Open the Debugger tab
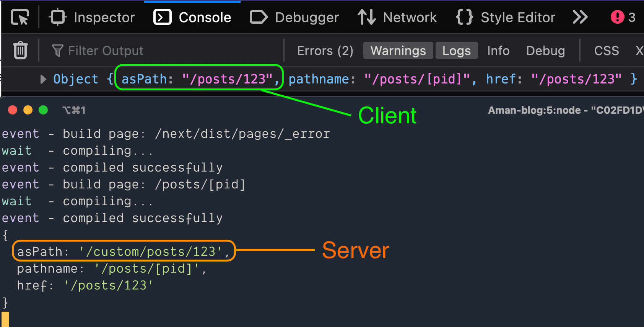Image resolution: width=644 pixels, height=327 pixels. pyautogui.click(x=294, y=17)
